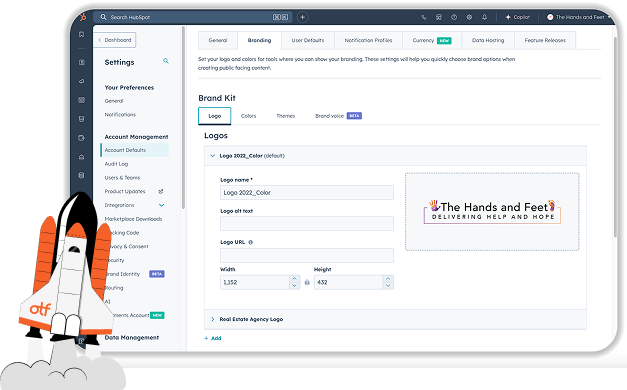
Task: Click the HubSpot sprocket logo
Action: click(x=83, y=17)
